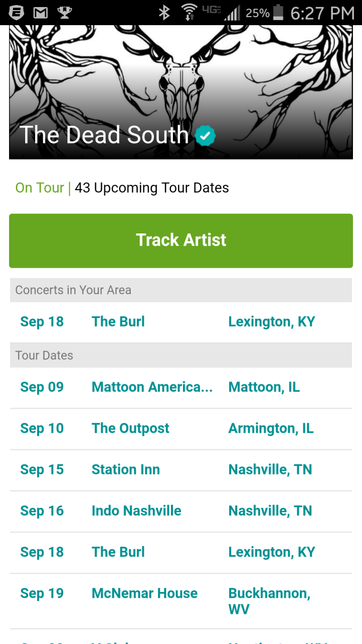Tap the battery indicator icon
The image size is (362, 644).
(x=278, y=13)
